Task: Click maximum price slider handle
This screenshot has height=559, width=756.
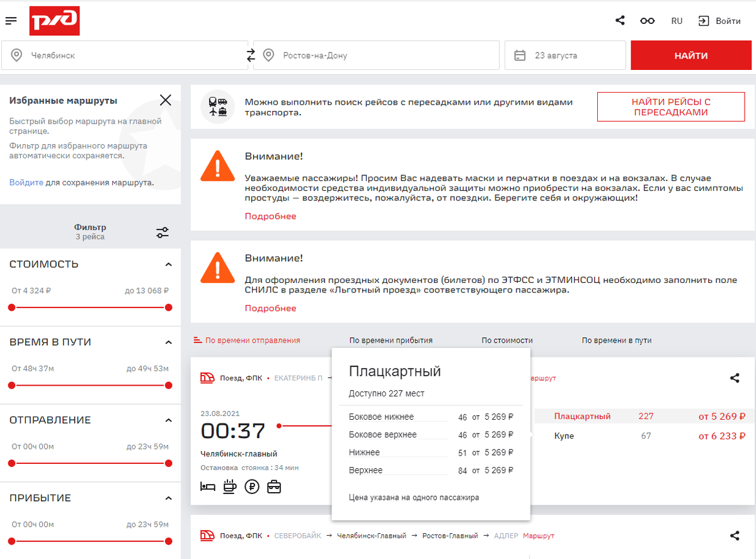Action: click(168, 308)
